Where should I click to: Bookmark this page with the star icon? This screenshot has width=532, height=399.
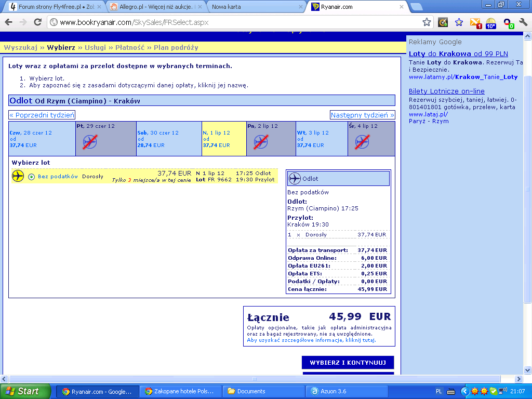pos(427,22)
